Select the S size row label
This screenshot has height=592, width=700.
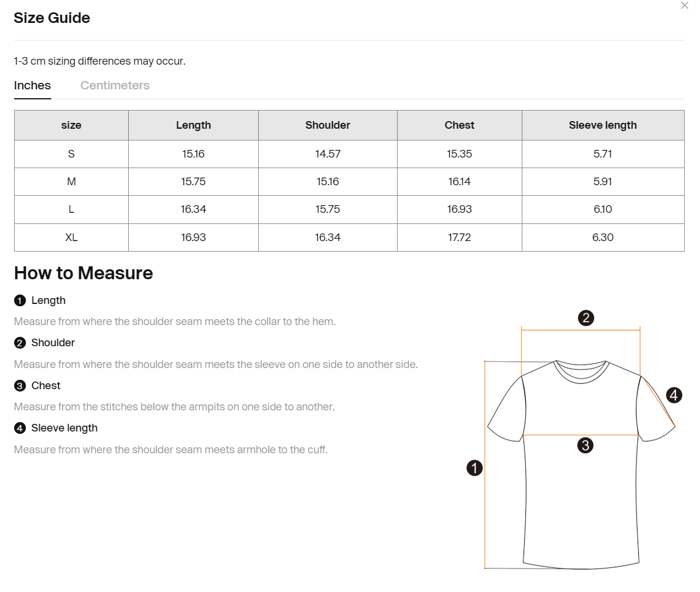pos(71,154)
